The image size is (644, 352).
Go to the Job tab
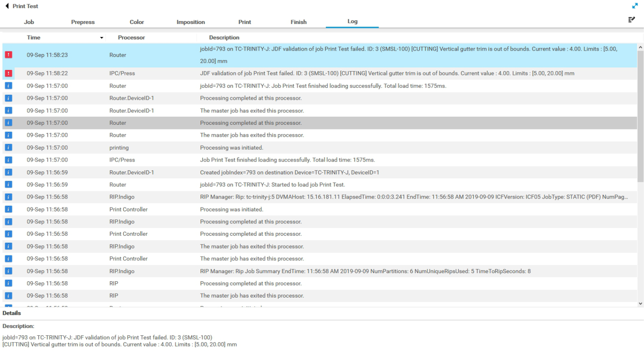point(29,22)
